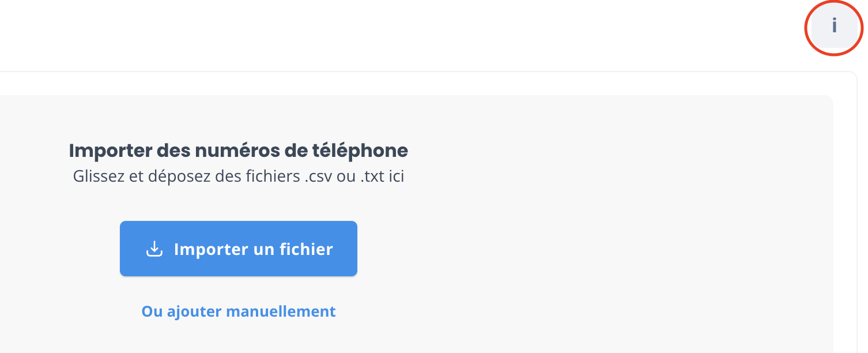This screenshot has width=868, height=353.
Task: Choose "Ou ajouter manuellement" link
Action: (x=239, y=311)
